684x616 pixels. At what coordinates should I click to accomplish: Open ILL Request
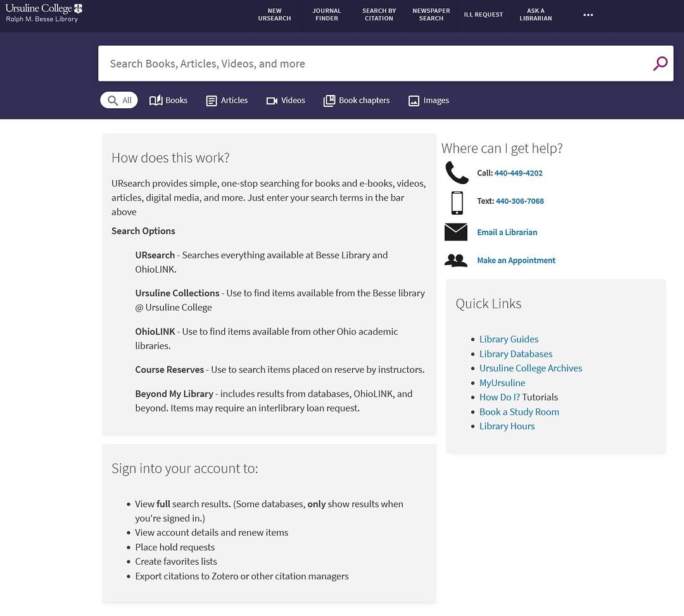(x=483, y=15)
